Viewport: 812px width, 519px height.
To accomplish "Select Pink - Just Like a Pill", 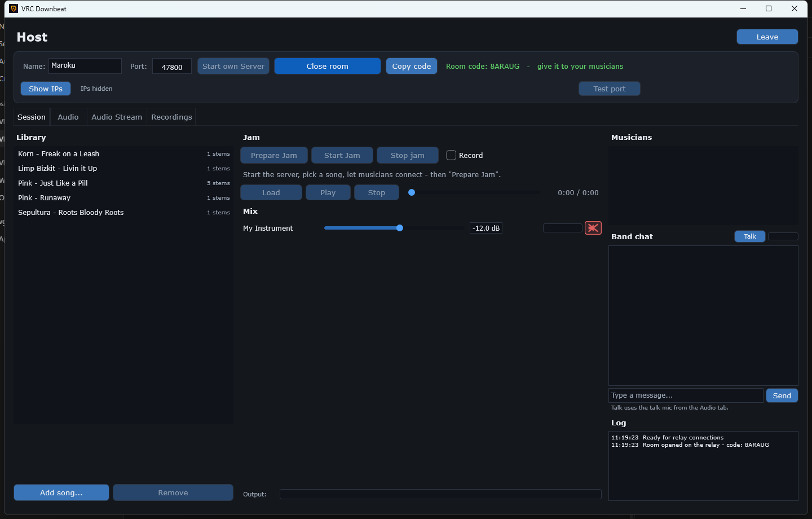I will coord(123,183).
